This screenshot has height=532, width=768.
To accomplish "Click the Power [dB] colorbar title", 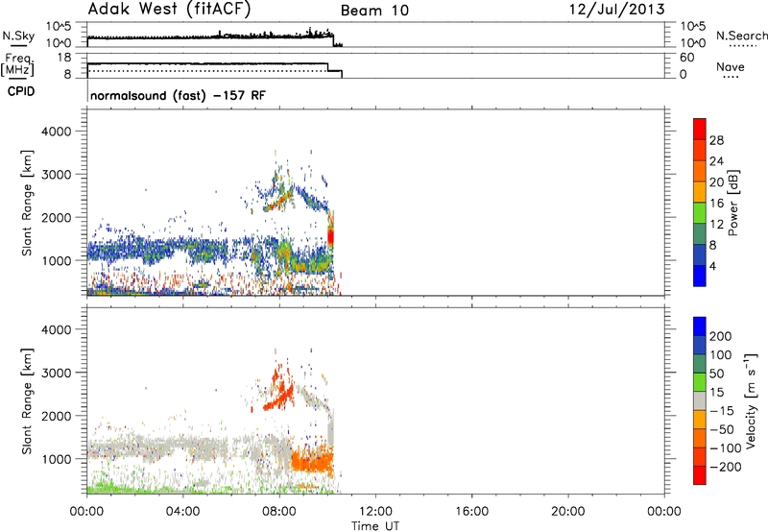I will click(733, 203).
